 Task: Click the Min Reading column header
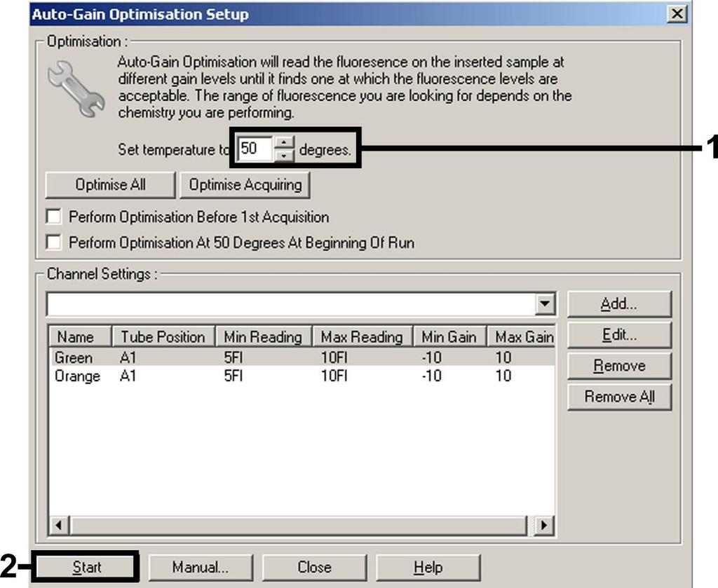tap(264, 337)
